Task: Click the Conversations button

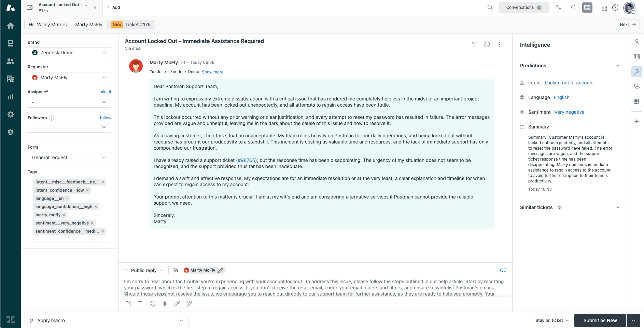Action: point(524,8)
